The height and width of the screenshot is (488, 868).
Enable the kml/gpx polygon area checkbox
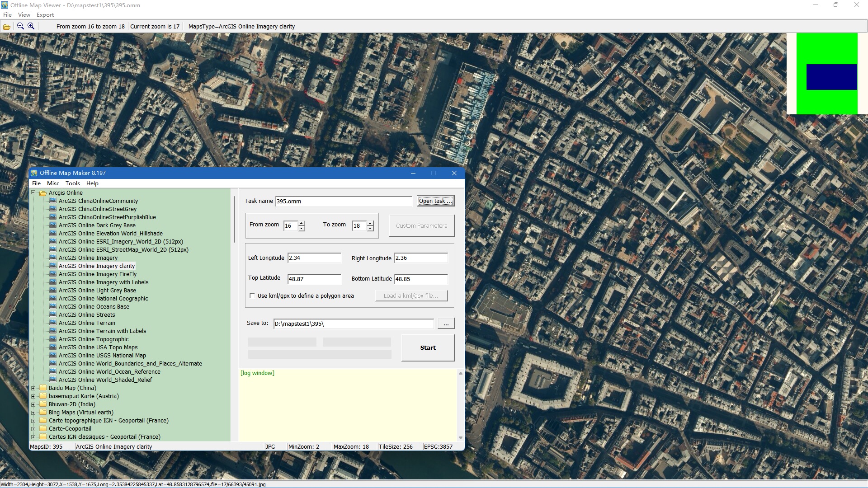pyautogui.click(x=252, y=296)
